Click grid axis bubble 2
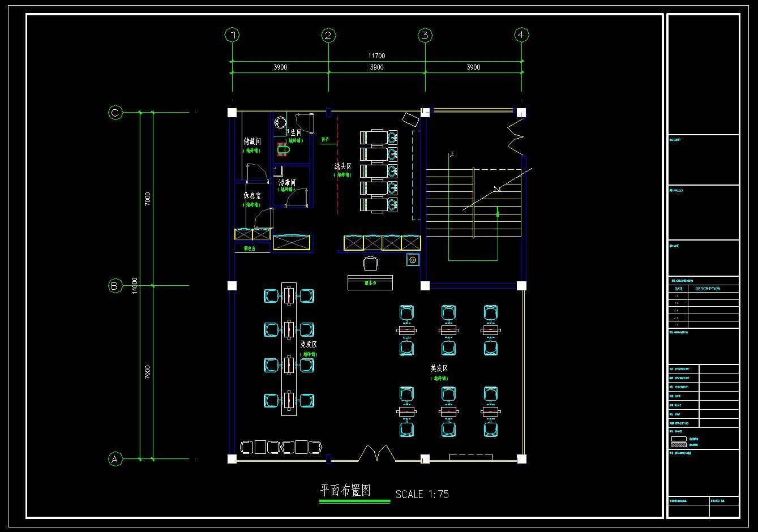Screen dimensions: 758x532 click(328, 35)
